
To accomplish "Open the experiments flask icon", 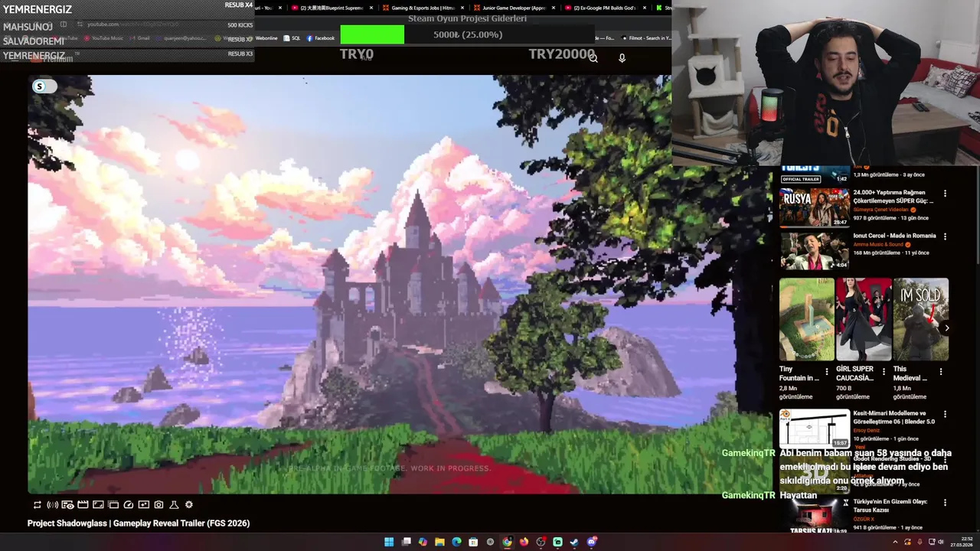I will pos(174,505).
